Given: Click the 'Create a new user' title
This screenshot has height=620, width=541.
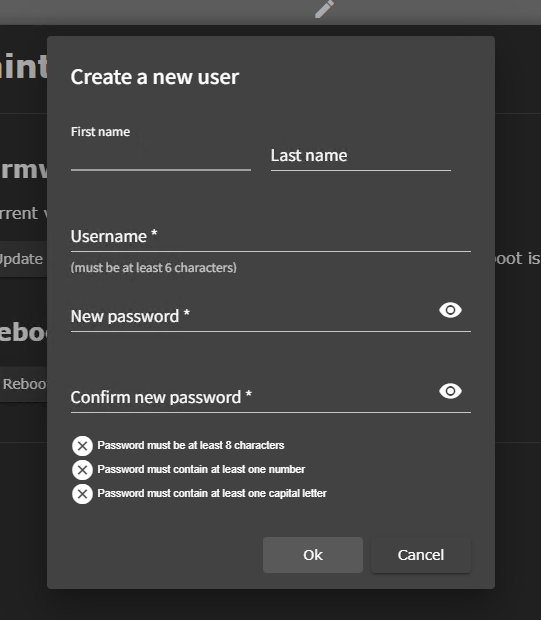Looking at the screenshot, I should click(x=155, y=77).
